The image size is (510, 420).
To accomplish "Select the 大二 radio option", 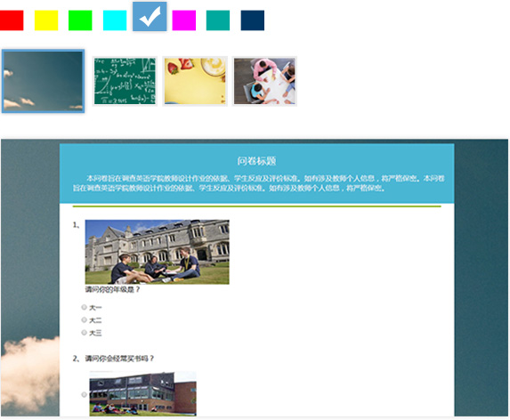I will tap(85, 320).
